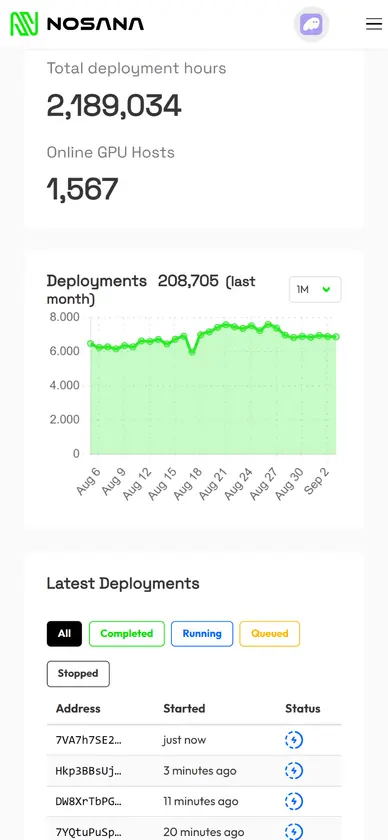Click running status icon for 7YQtuPuSp row

(294, 832)
